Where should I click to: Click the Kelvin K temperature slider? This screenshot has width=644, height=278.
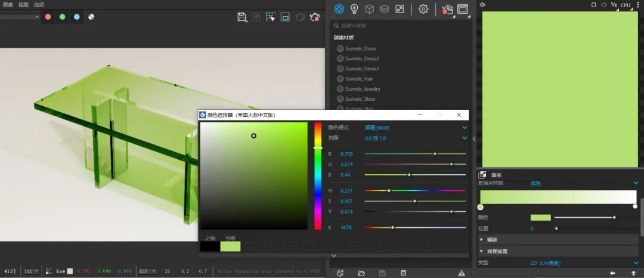click(x=415, y=227)
